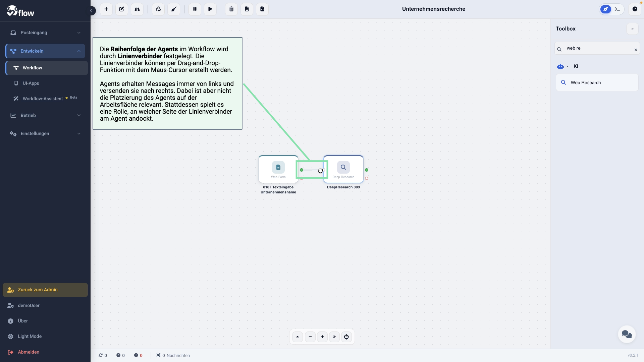Click the Abmelden logout link

[x=29, y=352]
